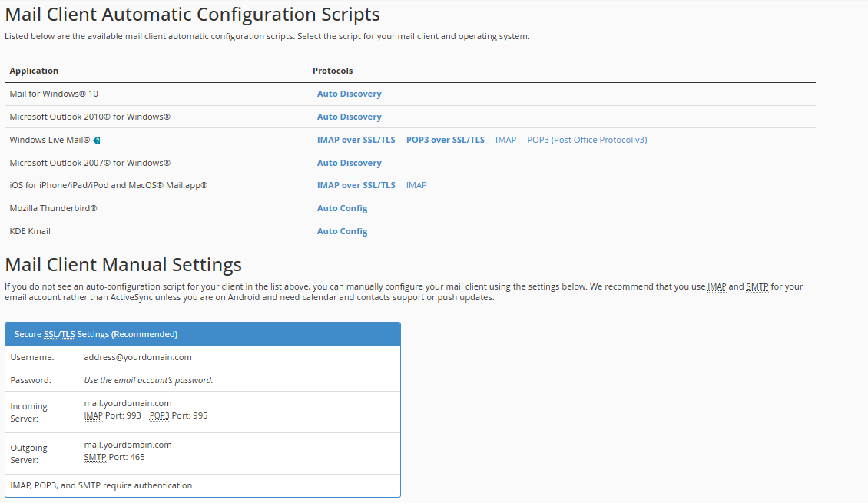
Task: Click the help icon beside Windows Live Mail
Action: [95, 140]
